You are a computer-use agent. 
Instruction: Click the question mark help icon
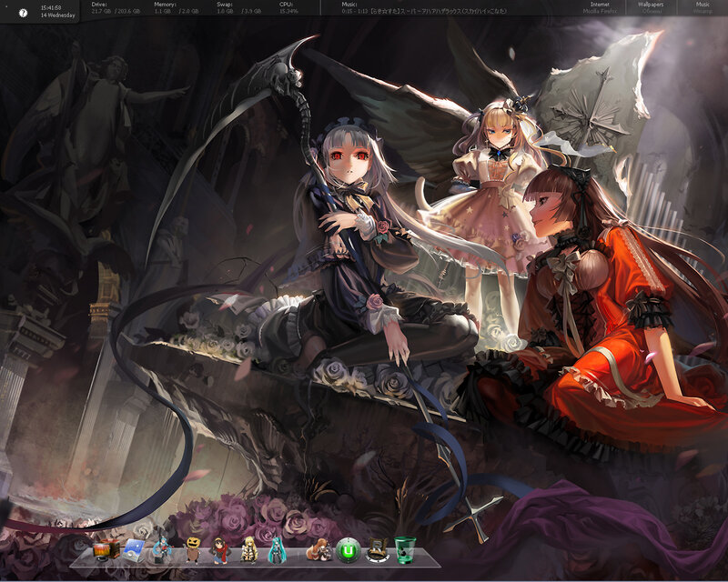(24, 13)
